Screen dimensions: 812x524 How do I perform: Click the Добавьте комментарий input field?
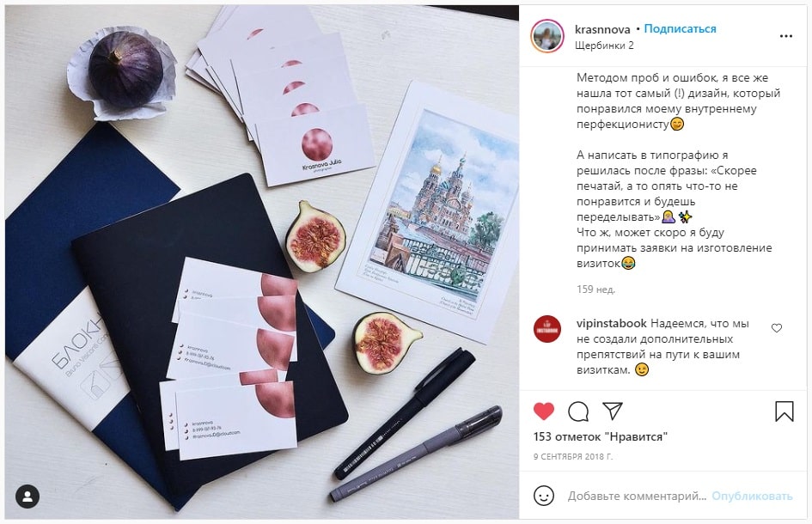[x=637, y=496]
